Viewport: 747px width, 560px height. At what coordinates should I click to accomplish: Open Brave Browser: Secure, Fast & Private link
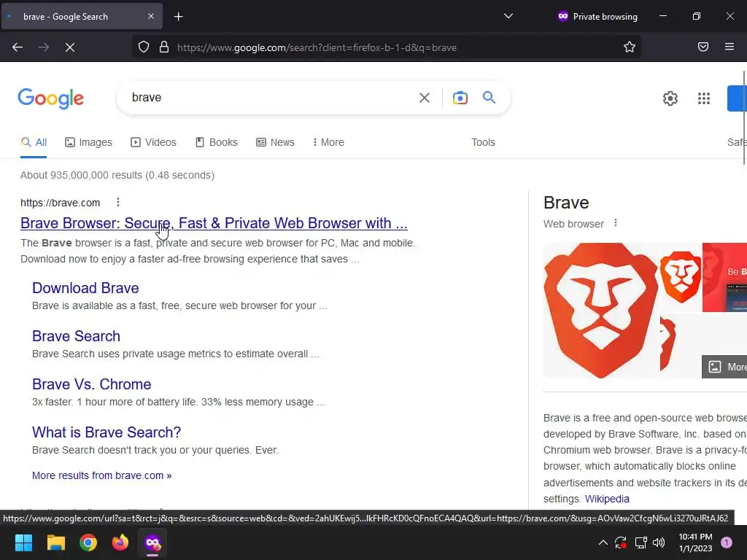pos(214,223)
